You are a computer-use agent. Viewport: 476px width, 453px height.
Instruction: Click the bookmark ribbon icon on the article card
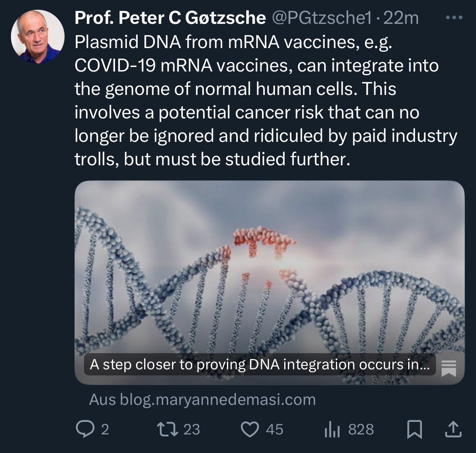[448, 368]
